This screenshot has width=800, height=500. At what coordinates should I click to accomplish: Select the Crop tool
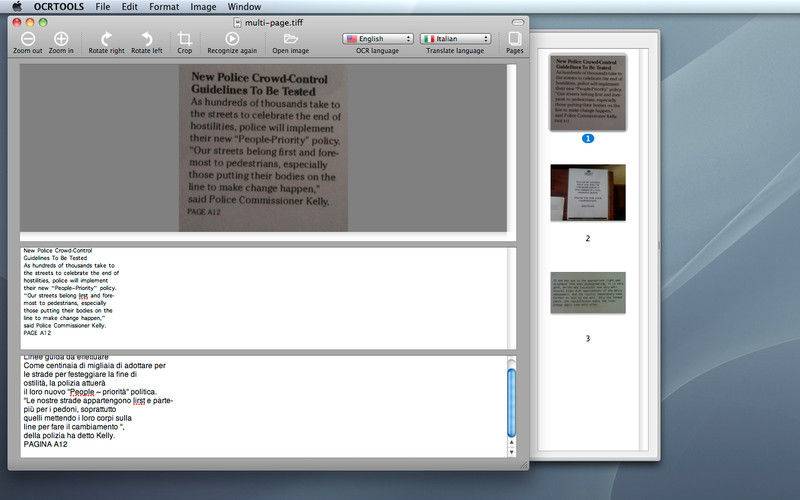tap(185, 39)
